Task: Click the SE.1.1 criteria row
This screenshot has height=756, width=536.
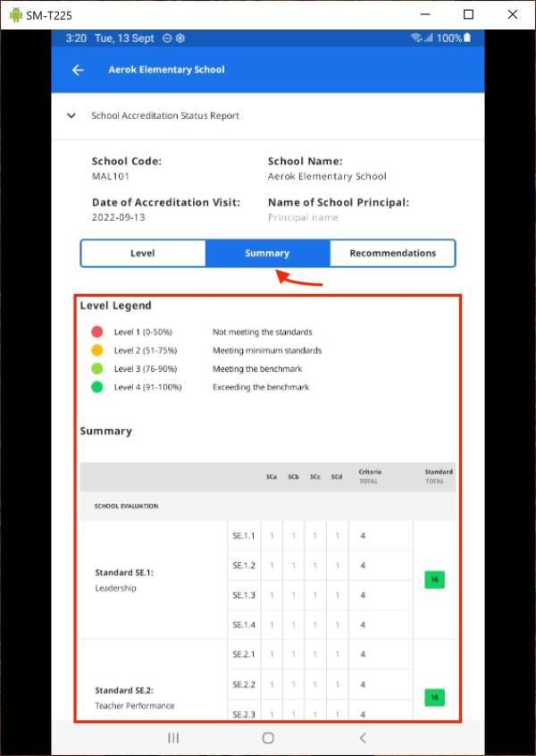Action: coord(244,536)
